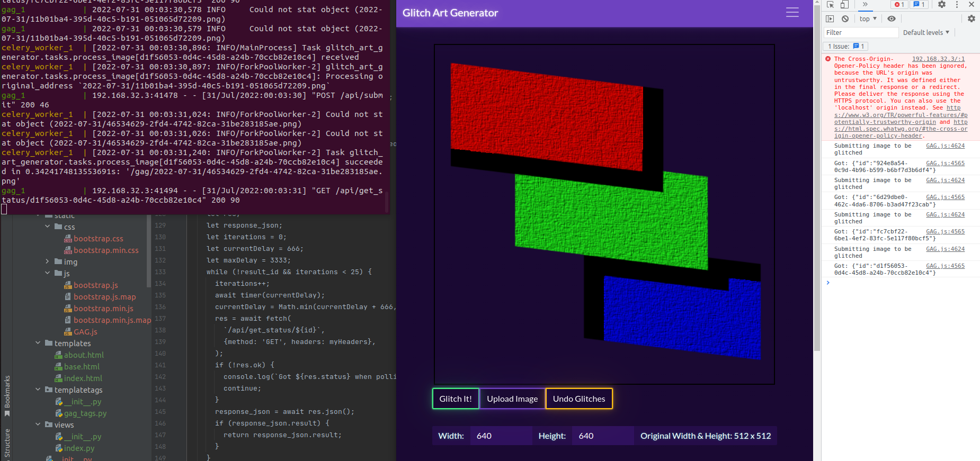Screen dimensions: 980x461
Task: Open GAG.js in the project tree
Action: point(85,332)
